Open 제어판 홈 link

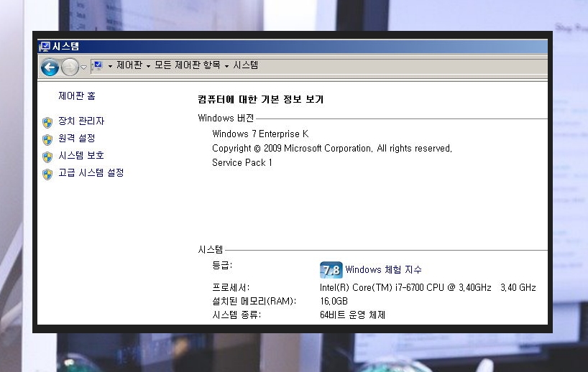77,96
